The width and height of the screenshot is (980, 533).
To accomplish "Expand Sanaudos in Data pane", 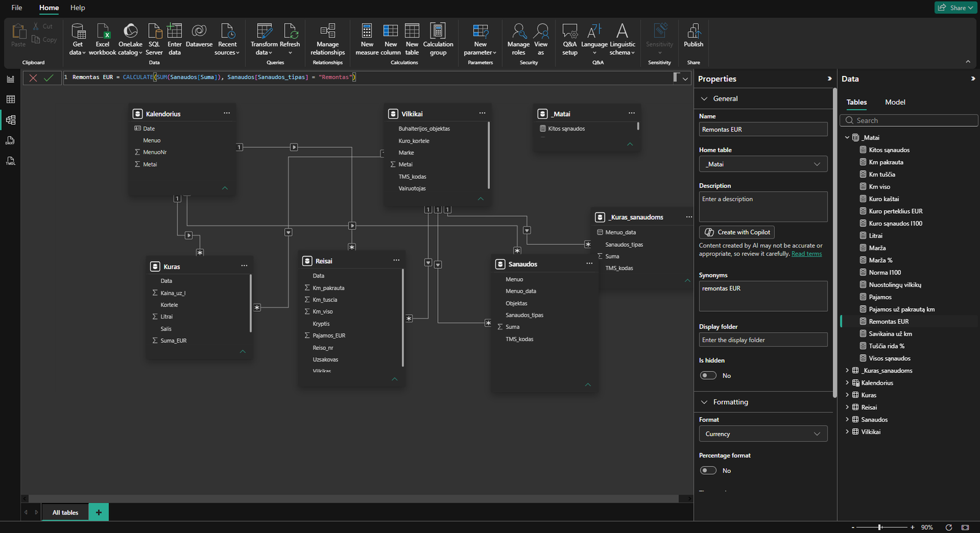I will tap(847, 420).
